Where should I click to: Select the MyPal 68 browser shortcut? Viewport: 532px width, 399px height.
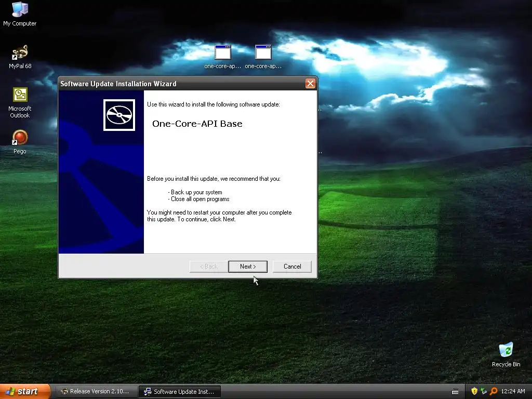pyautogui.click(x=20, y=57)
